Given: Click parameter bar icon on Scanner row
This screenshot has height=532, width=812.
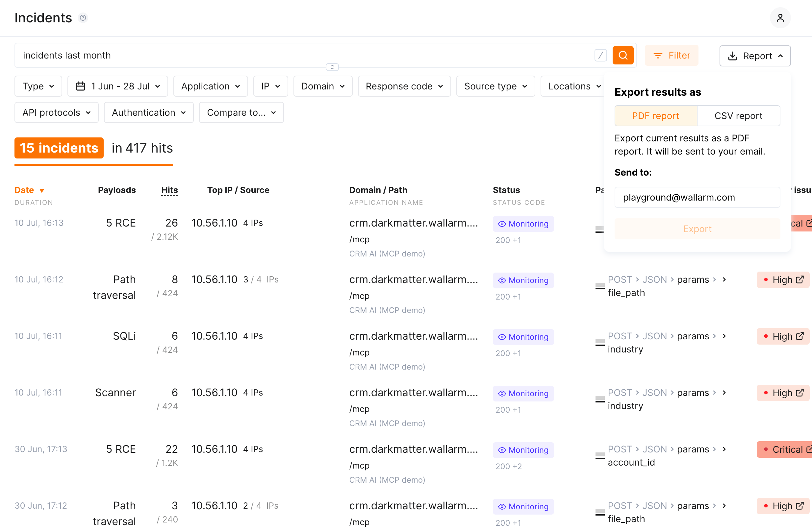Looking at the screenshot, I should click(x=600, y=399).
